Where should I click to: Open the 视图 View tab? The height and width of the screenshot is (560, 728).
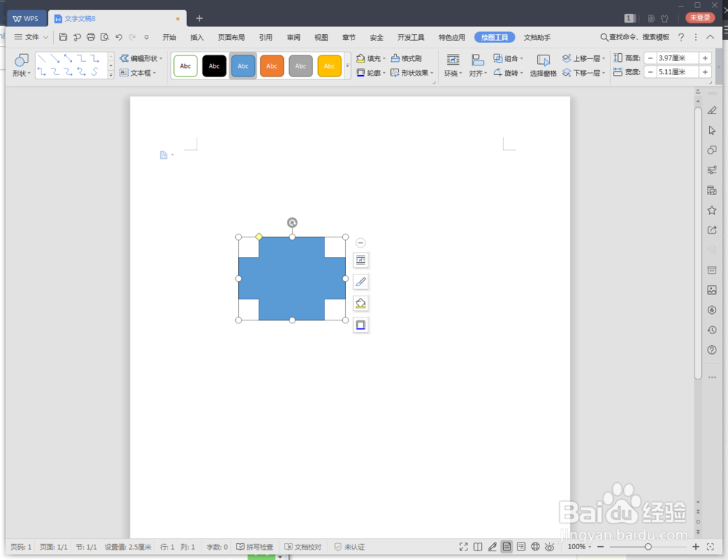[321, 38]
